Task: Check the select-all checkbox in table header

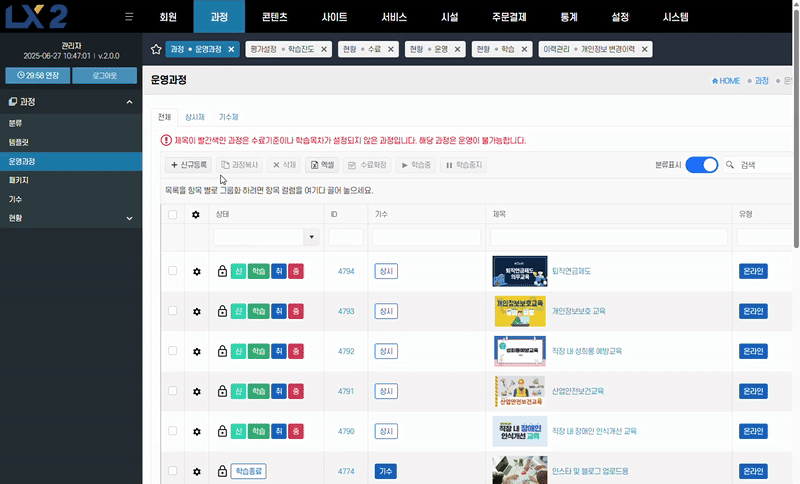Action: tap(172, 215)
